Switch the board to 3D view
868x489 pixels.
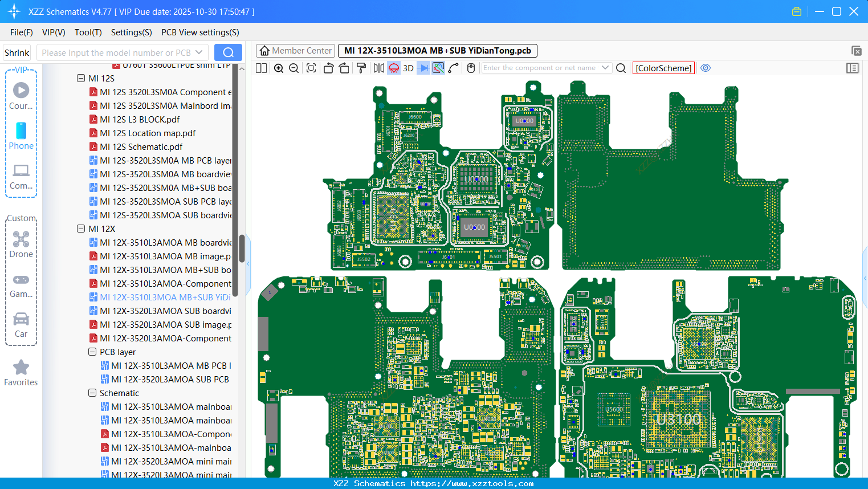tap(408, 68)
